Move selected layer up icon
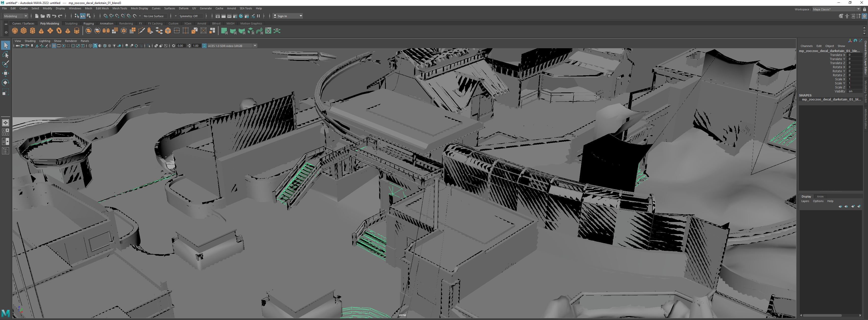 click(x=840, y=206)
